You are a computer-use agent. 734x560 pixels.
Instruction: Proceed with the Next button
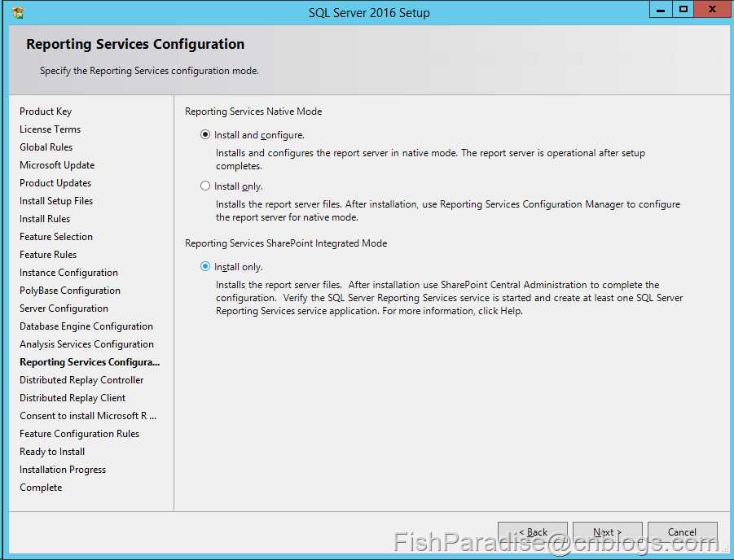click(608, 532)
